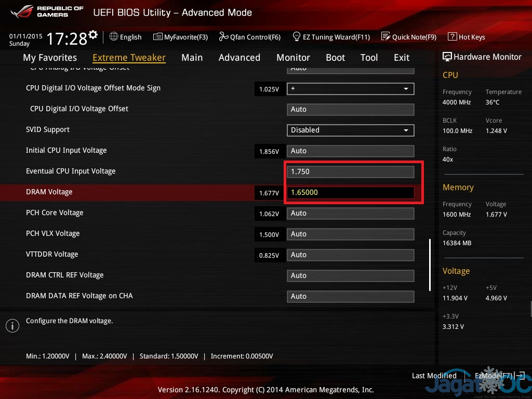
Task: Open MyFavorite(F3) from the top toolbar
Action: [x=180, y=37]
